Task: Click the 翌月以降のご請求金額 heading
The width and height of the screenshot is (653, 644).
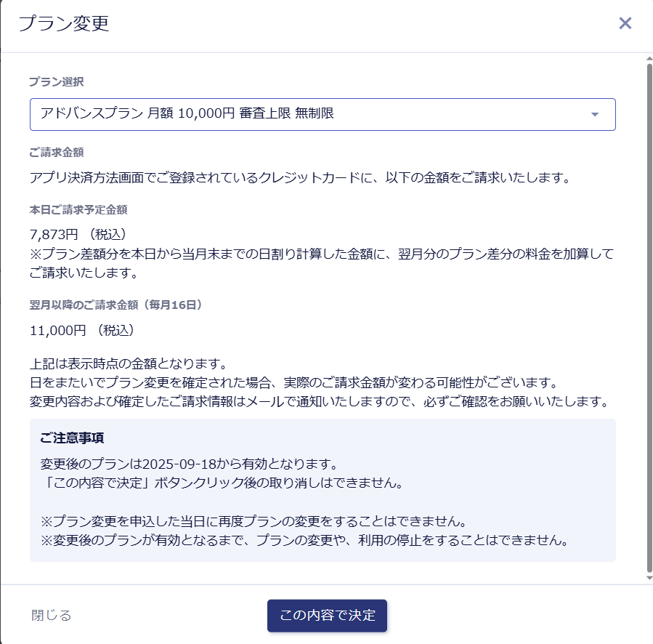Action: pyautogui.click(x=115, y=305)
